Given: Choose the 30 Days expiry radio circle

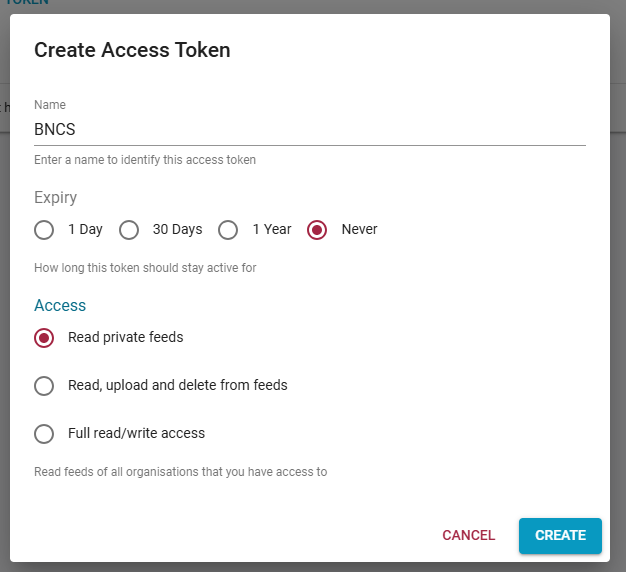Looking at the screenshot, I should point(129,230).
